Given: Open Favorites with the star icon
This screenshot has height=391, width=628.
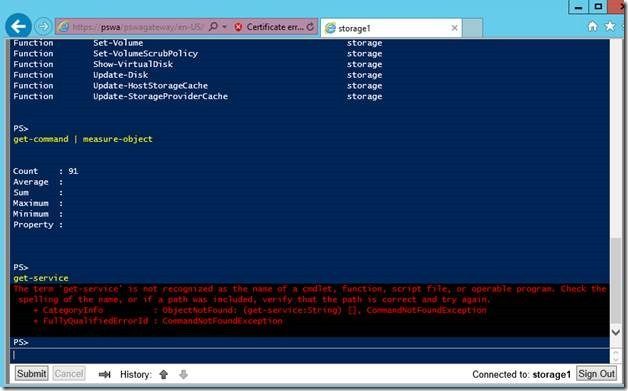Looking at the screenshot, I should (610, 26).
